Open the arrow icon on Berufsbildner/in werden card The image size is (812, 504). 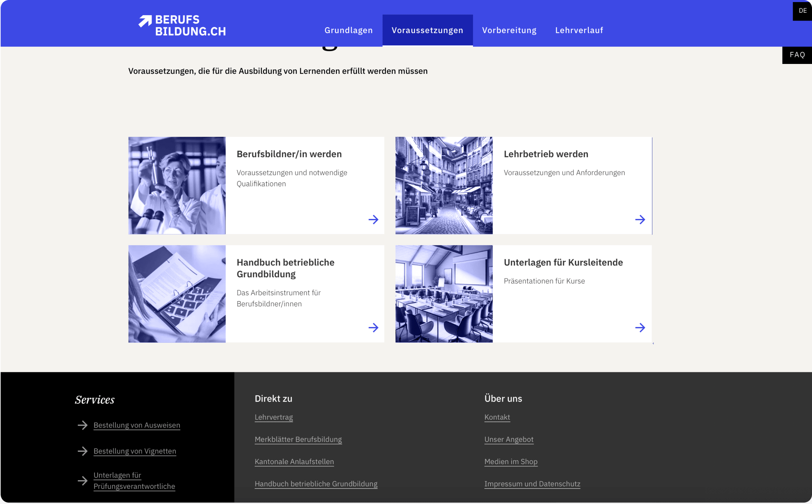373,219
